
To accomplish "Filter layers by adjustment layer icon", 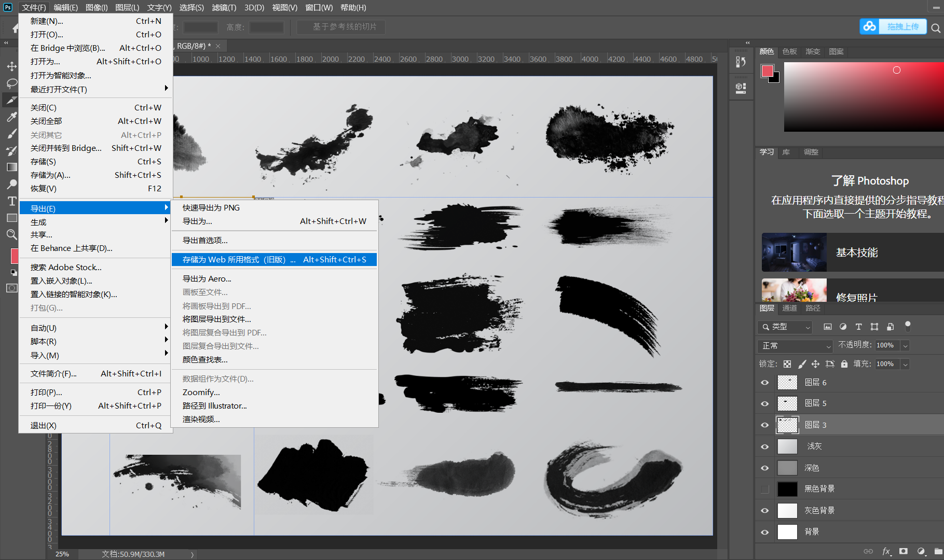I will [x=843, y=327].
